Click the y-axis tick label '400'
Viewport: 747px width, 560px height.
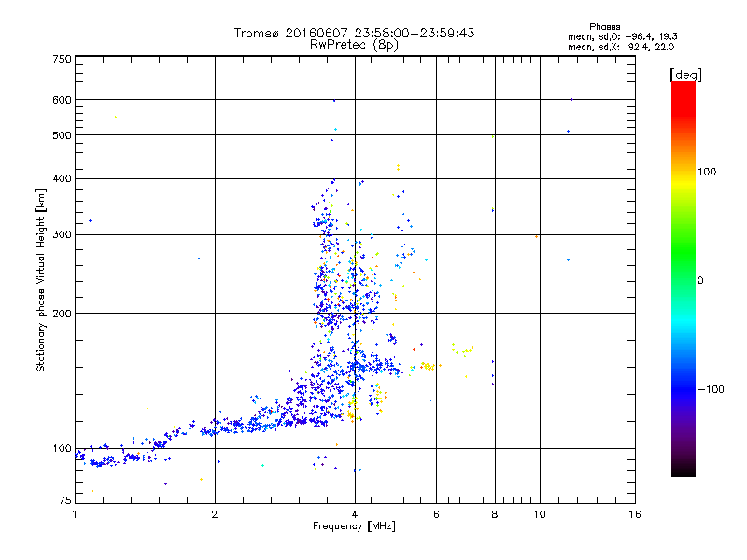[62, 178]
